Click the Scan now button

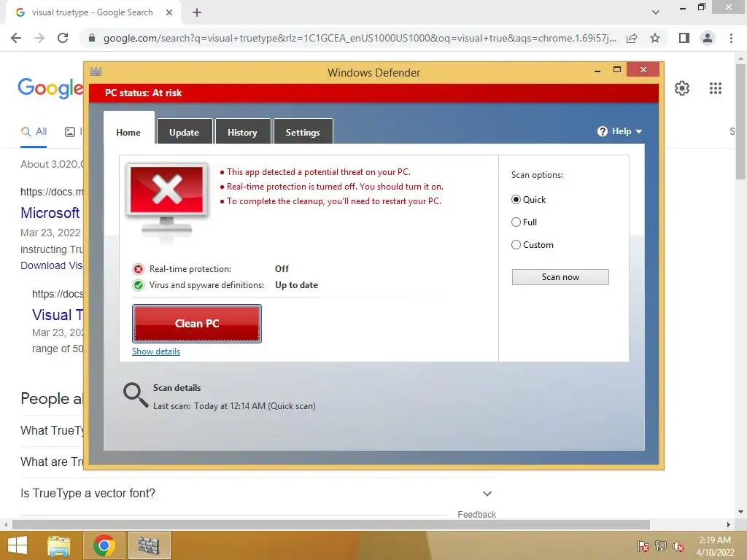click(x=560, y=277)
